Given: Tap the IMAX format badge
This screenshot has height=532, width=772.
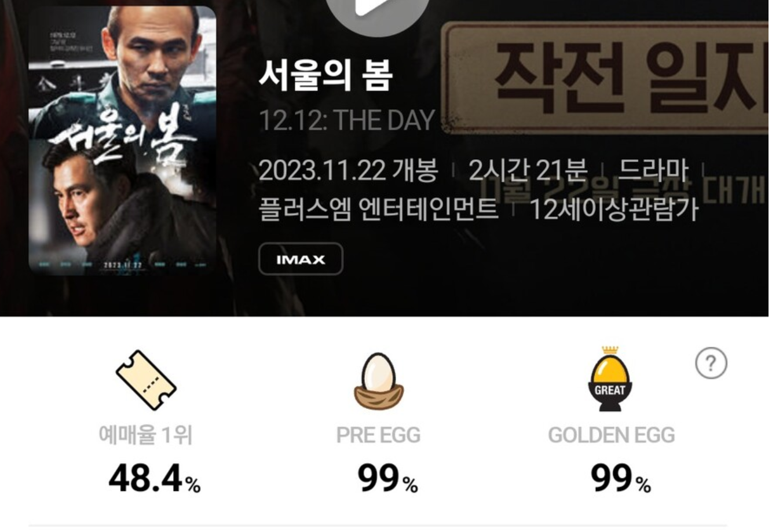Looking at the screenshot, I should tap(301, 259).
